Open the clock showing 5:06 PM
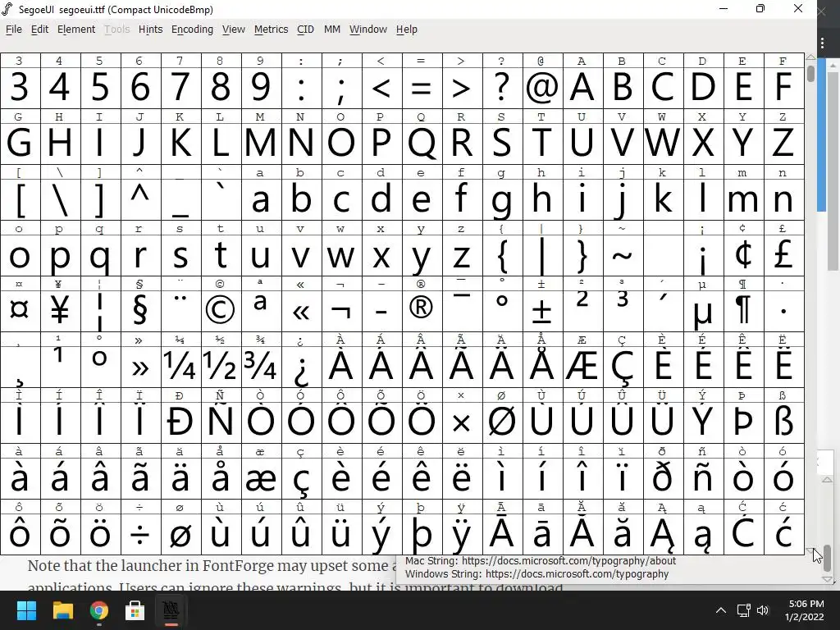Image resolution: width=840 pixels, height=630 pixels. coord(804,610)
